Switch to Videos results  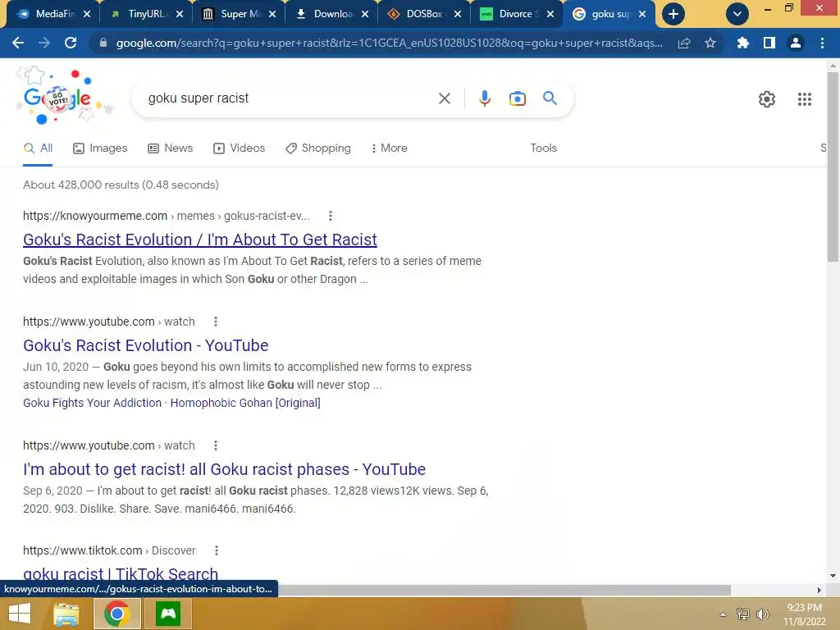coord(239,148)
